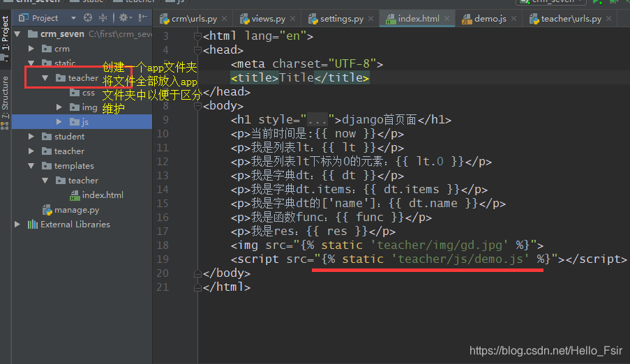Expand the top-level teacher app folder arrow
This screenshot has width=630, height=364.
(31, 151)
